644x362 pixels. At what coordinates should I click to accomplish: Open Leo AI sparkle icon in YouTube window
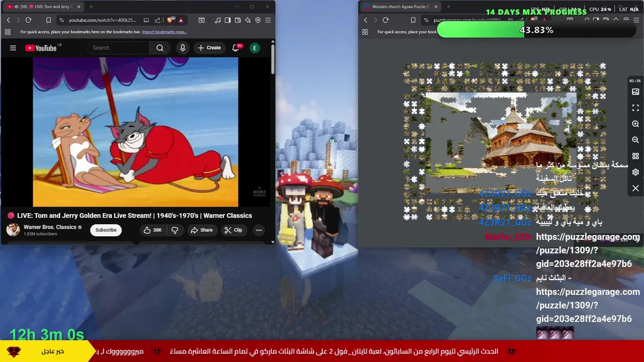coord(248,20)
